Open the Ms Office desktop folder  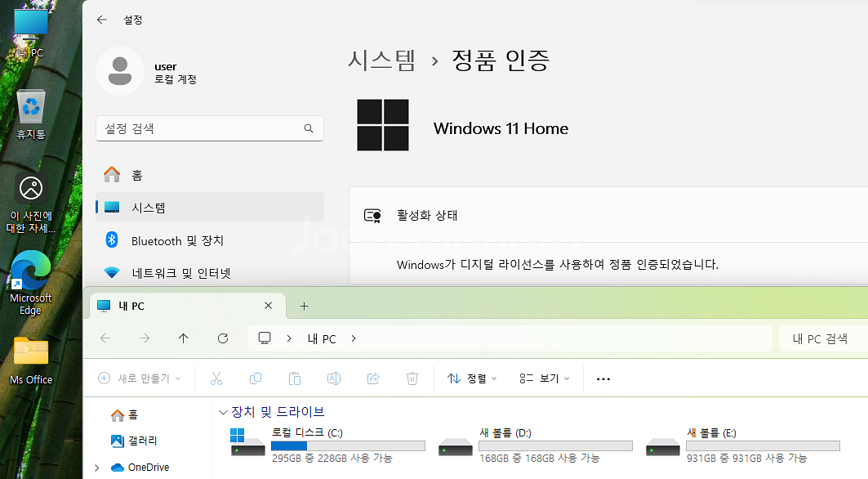pyautogui.click(x=31, y=360)
